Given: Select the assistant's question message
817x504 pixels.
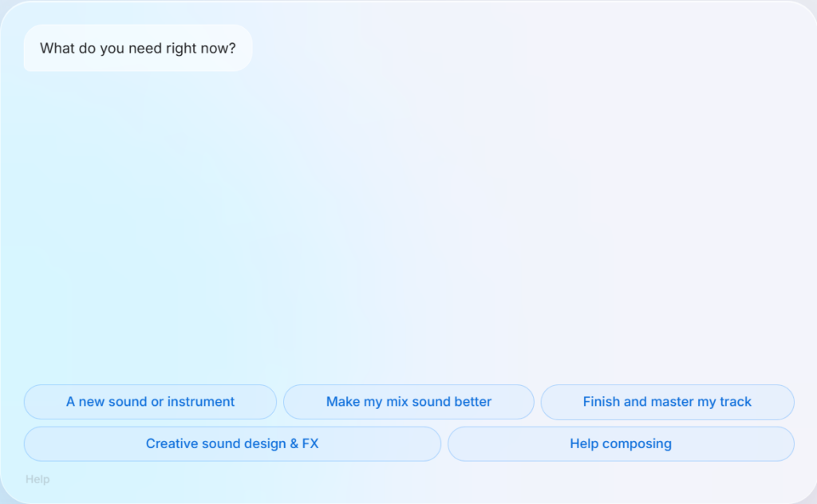Looking at the screenshot, I should (138, 48).
